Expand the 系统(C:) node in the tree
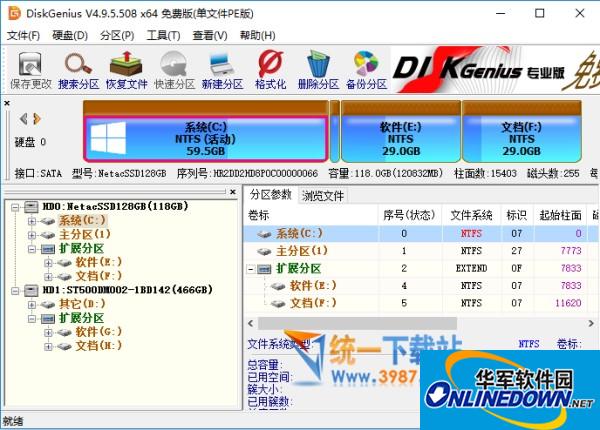 32,221
